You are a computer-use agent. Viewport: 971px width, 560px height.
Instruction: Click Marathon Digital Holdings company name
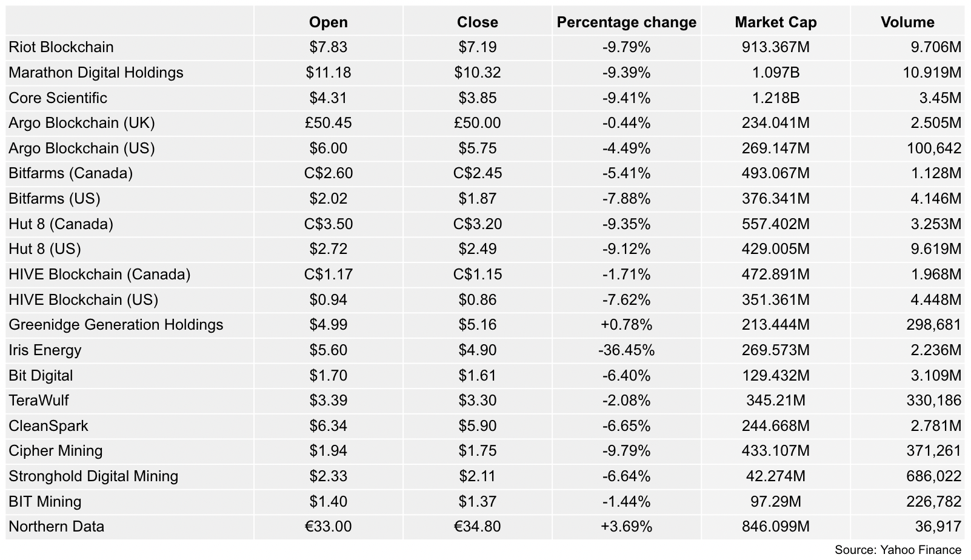(x=96, y=73)
